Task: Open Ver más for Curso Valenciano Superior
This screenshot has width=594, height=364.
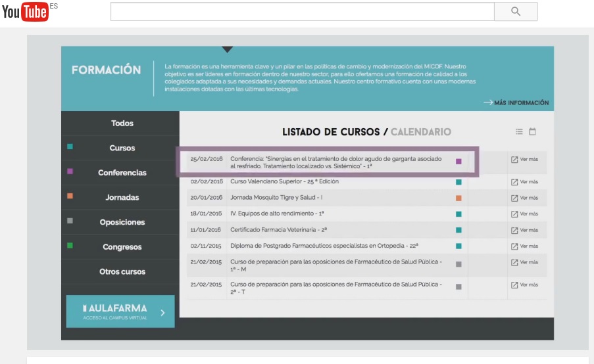Action: [x=524, y=182]
